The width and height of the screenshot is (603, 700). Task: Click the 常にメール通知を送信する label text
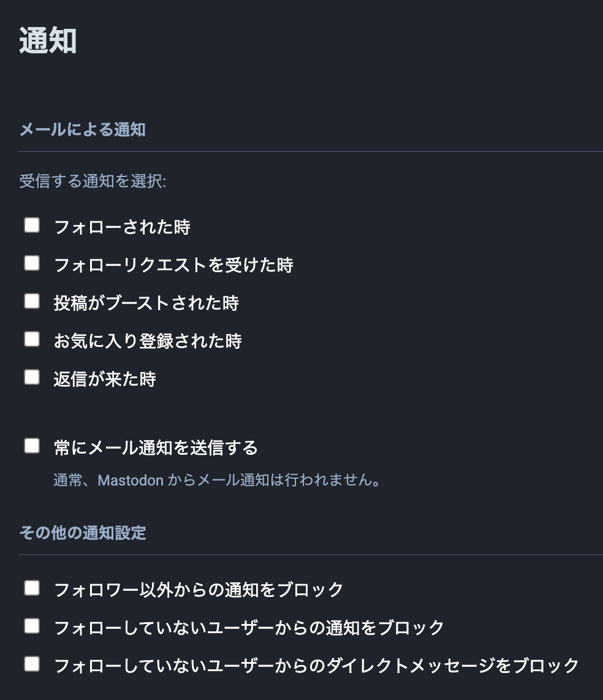click(x=156, y=448)
